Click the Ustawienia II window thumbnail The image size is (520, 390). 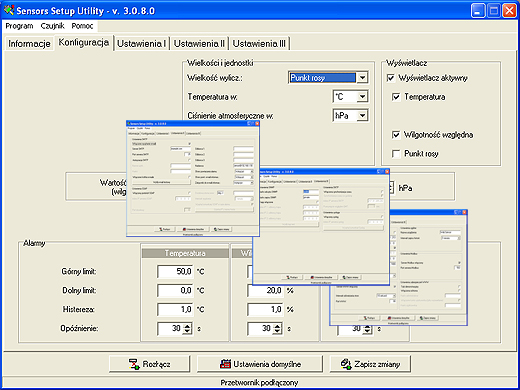193,179
